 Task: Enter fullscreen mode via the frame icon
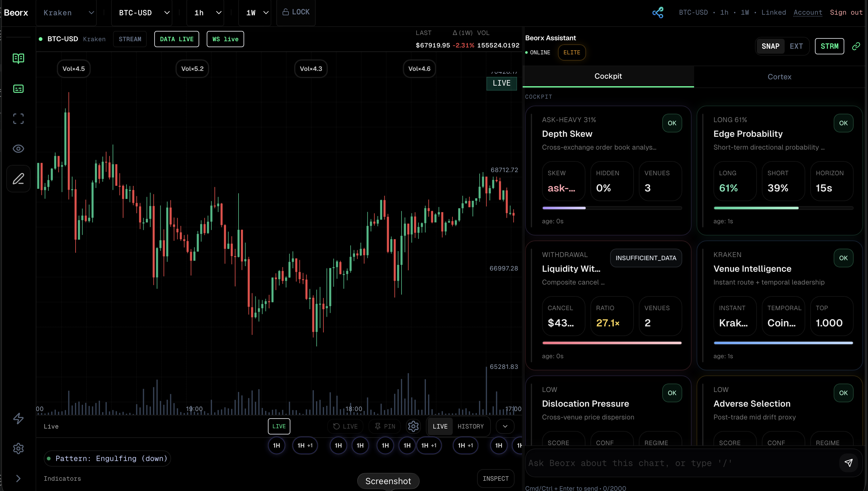point(18,118)
